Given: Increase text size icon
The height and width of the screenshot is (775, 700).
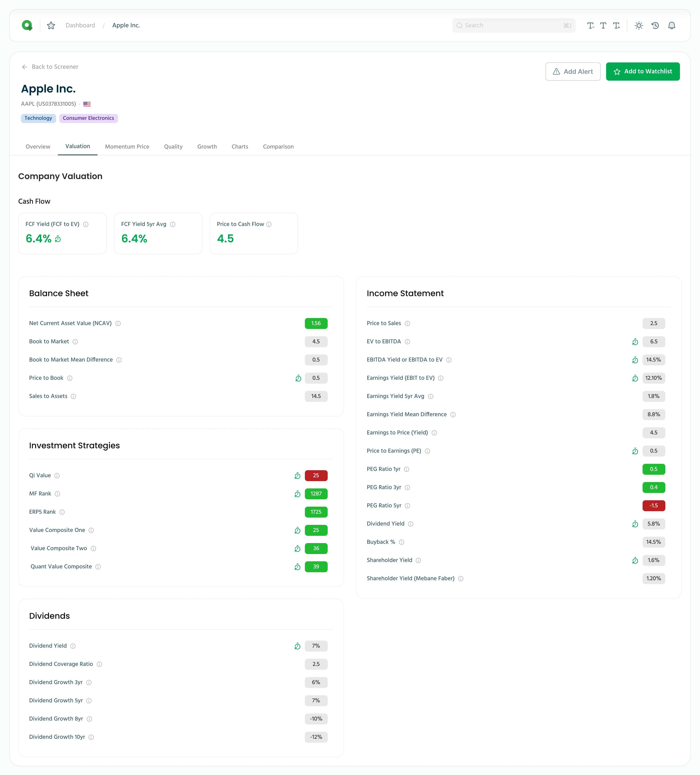Looking at the screenshot, I should [616, 25].
